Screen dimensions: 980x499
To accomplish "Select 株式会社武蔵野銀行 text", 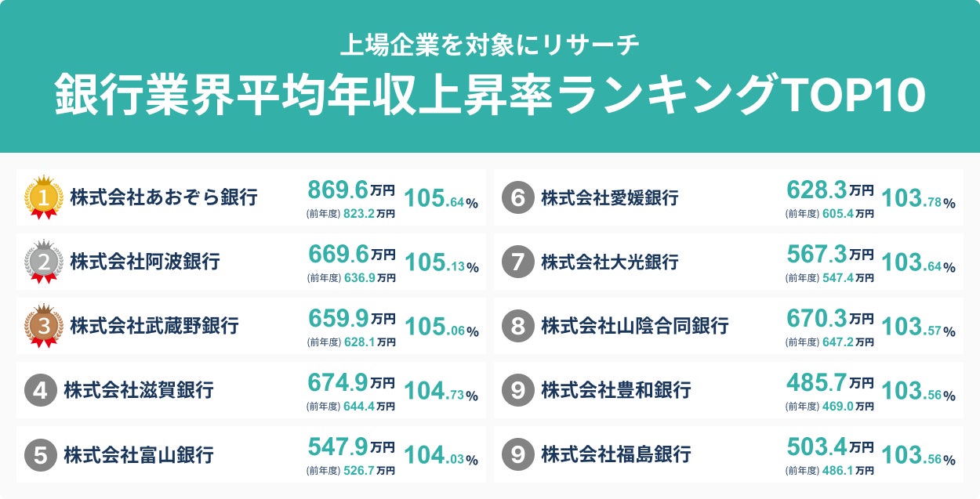I will click(x=154, y=325).
